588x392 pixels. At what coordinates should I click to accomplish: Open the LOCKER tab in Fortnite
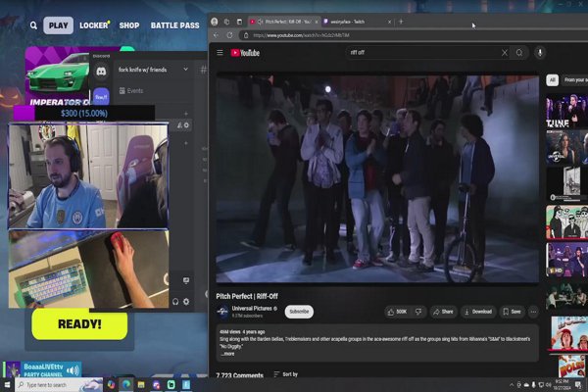pyautogui.click(x=94, y=25)
